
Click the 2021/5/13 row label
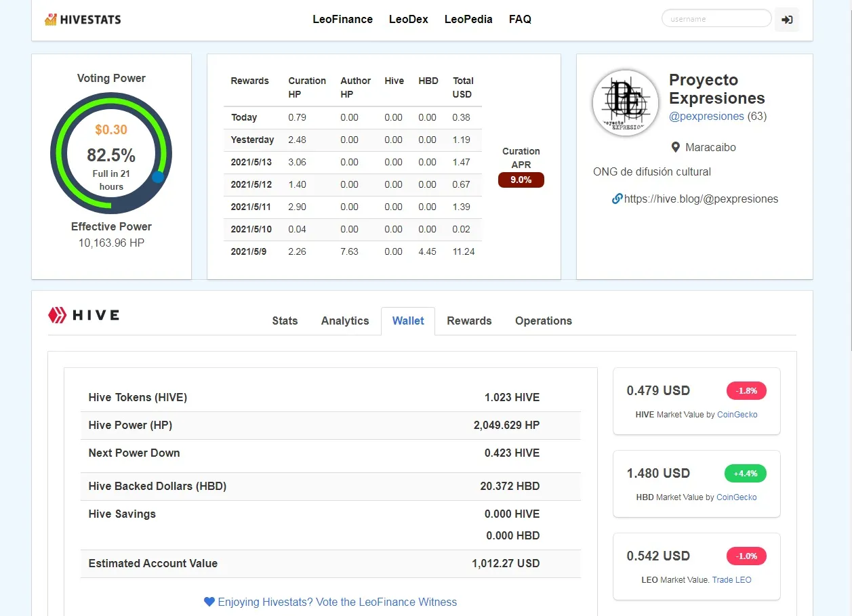pyautogui.click(x=251, y=162)
